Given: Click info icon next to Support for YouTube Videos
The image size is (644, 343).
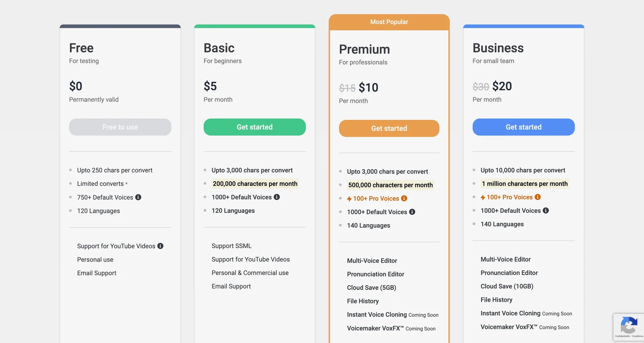Looking at the screenshot, I should click(160, 246).
